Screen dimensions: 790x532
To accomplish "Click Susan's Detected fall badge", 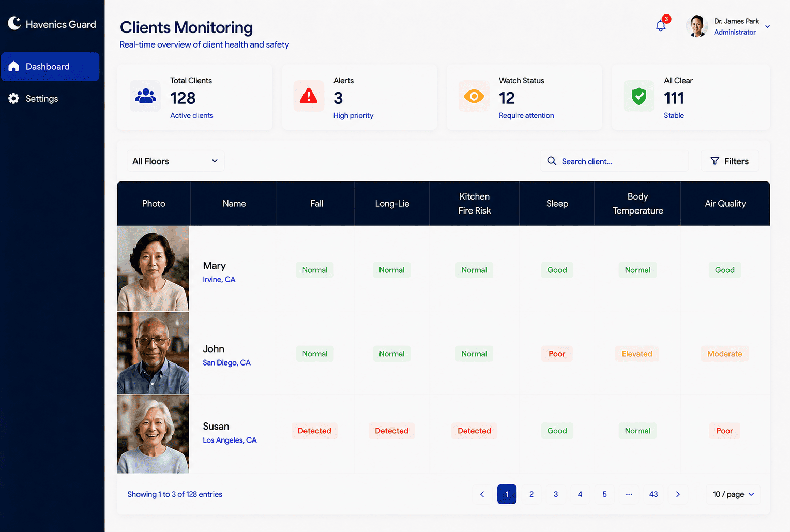I will 314,431.
